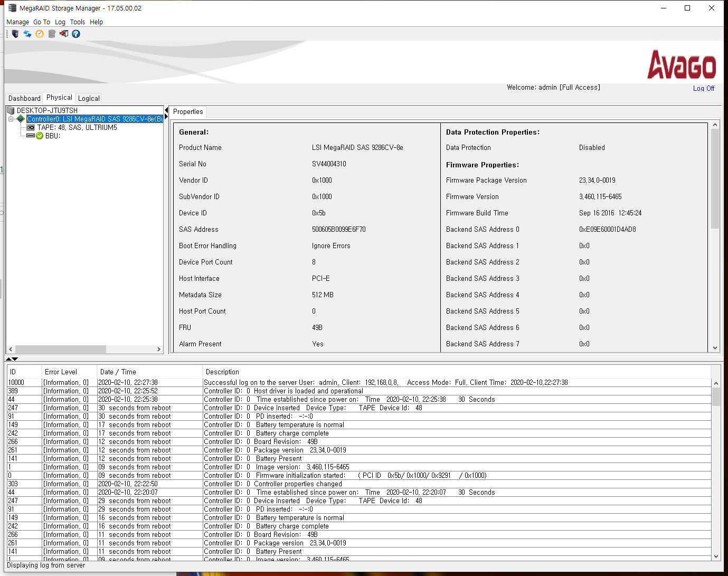Click the SAS Address value 500605B0099E6F70
This screenshot has width=728, height=576.
click(x=338, y=229)
